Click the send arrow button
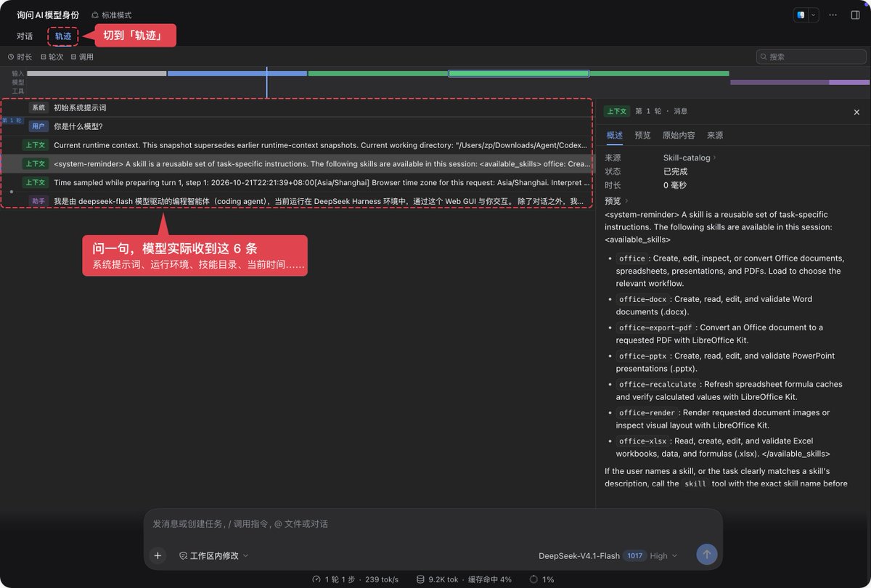The width and height of the screenshot is (871, 588). [x=707, y=555]
